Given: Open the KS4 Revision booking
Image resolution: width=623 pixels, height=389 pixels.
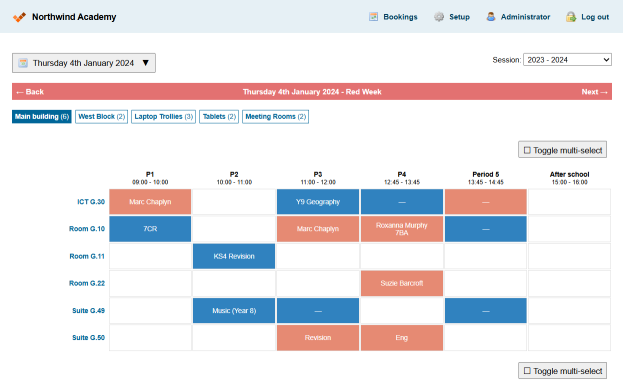Looking at the screenshot, I should pos(234,256).
